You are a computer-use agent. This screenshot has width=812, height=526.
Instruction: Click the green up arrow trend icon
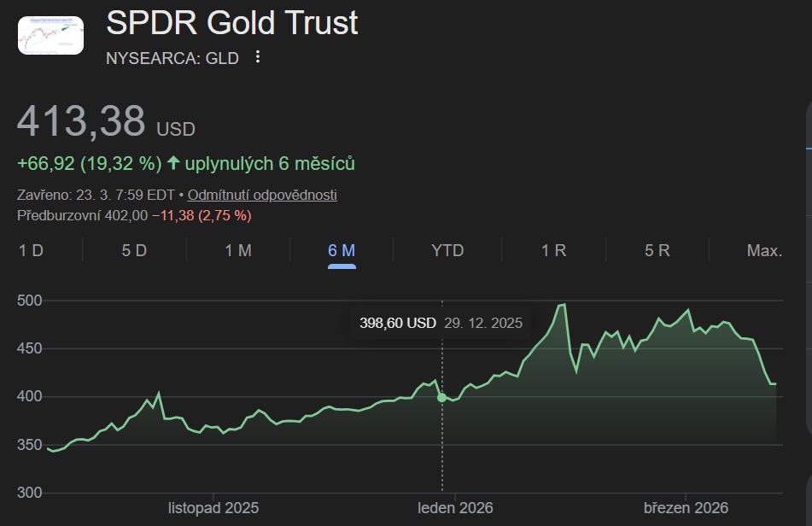tap(173, 163)
